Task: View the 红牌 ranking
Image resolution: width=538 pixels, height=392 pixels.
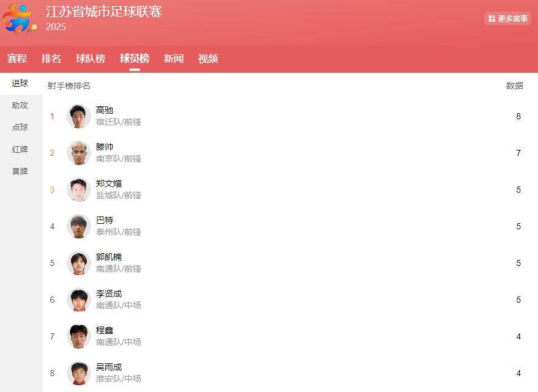Action: pyautogui.click(x=20, y=150)
